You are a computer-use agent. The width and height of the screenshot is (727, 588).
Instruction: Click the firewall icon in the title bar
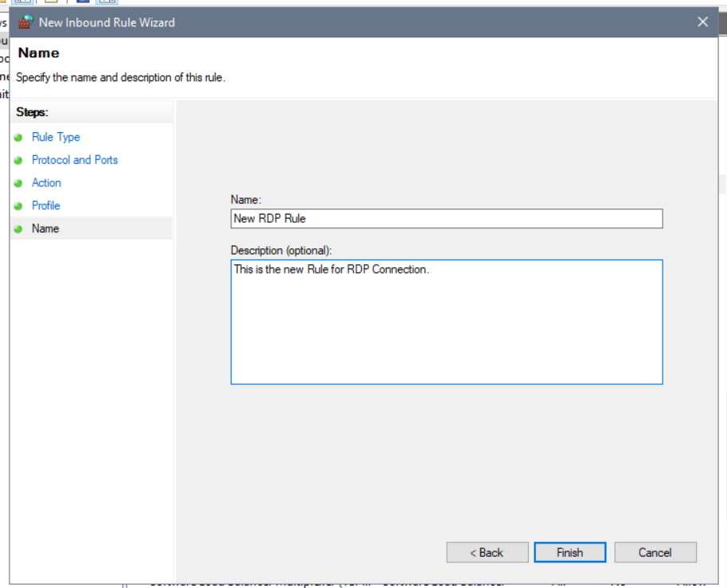click(x=25, y=22)
